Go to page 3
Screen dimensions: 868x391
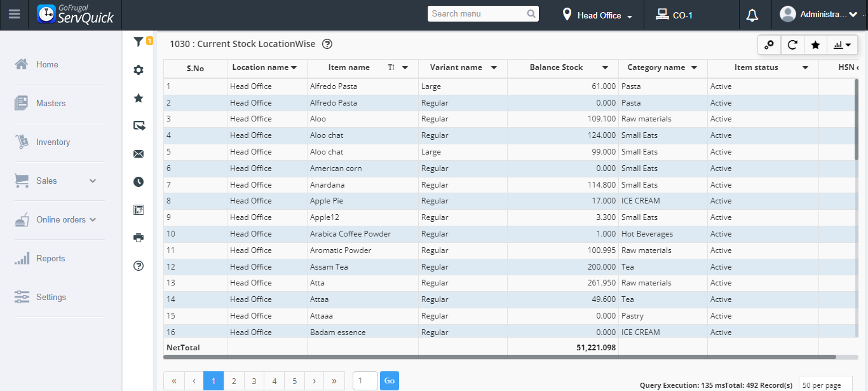254,381
